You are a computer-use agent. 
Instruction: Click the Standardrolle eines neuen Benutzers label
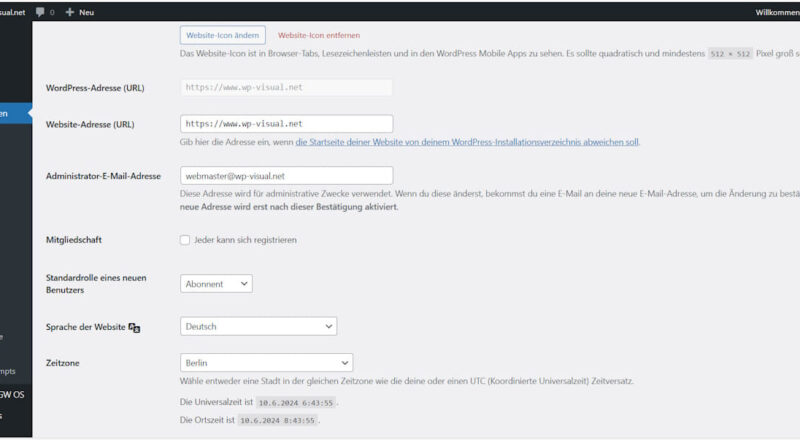click(96, 284)
